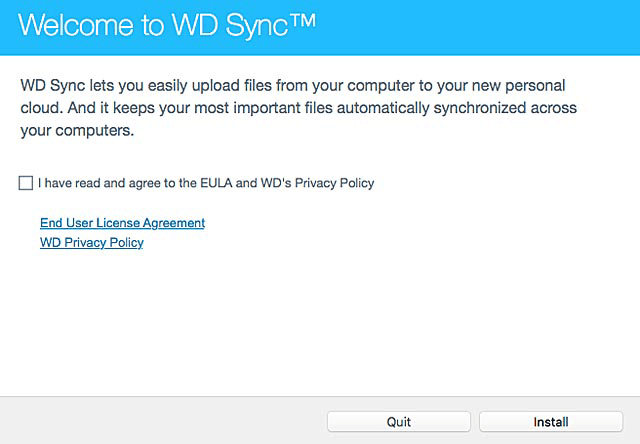The height and width of the screenshot is (444, 640).
Task: Open the WD Privacy Policy link
Action: (x=91, y=242)
